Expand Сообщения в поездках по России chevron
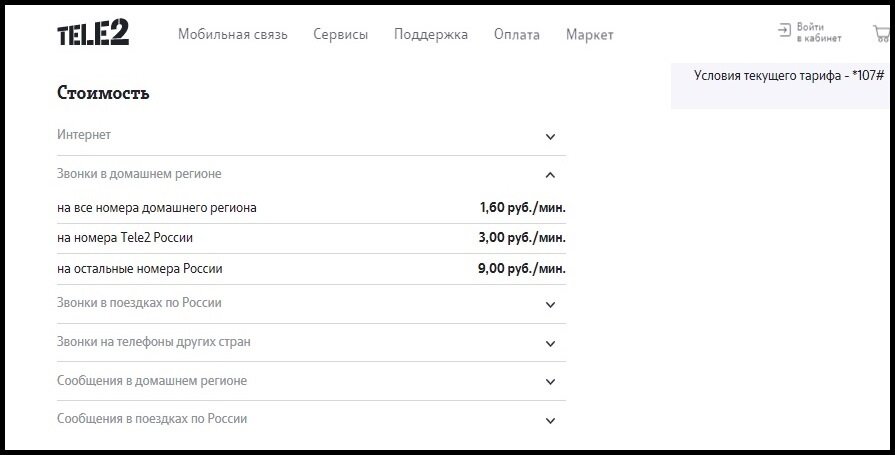 [550, 421]
